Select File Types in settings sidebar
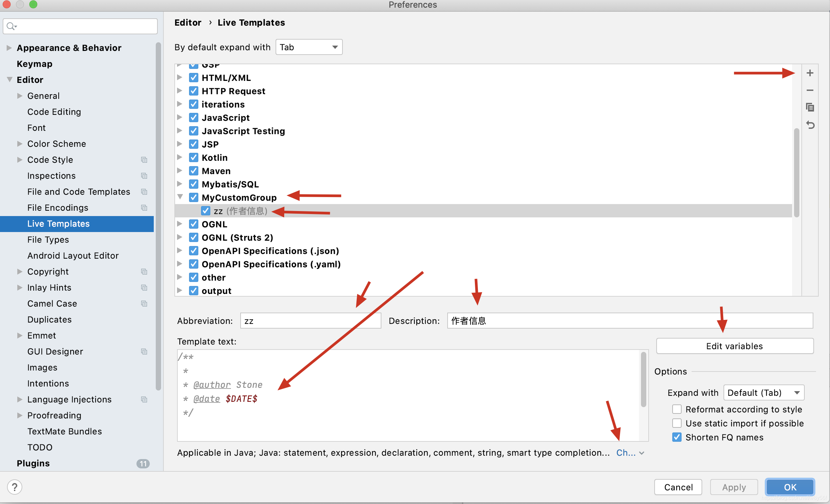Viewport: 830px width, 504px height. 48,240
